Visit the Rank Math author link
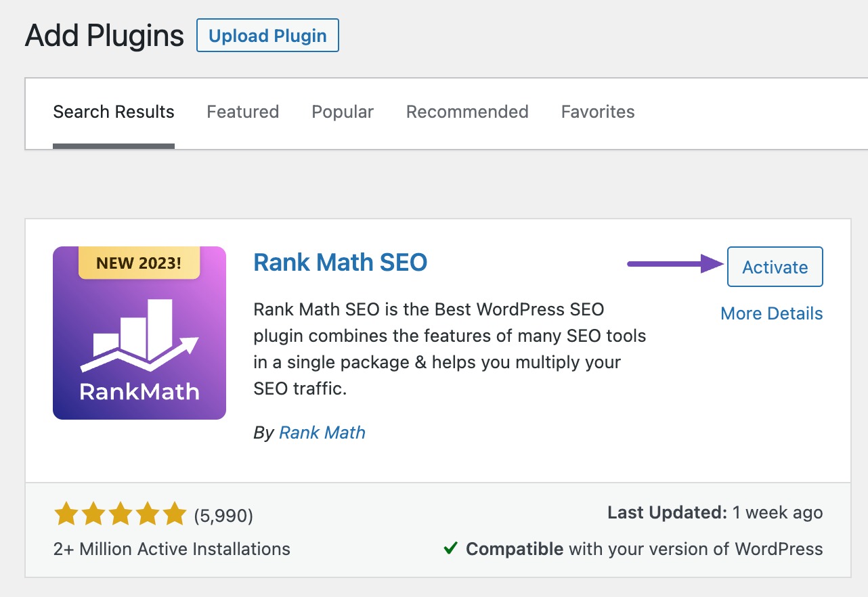The width and height of the screenshot is (868, 597). 322,433
